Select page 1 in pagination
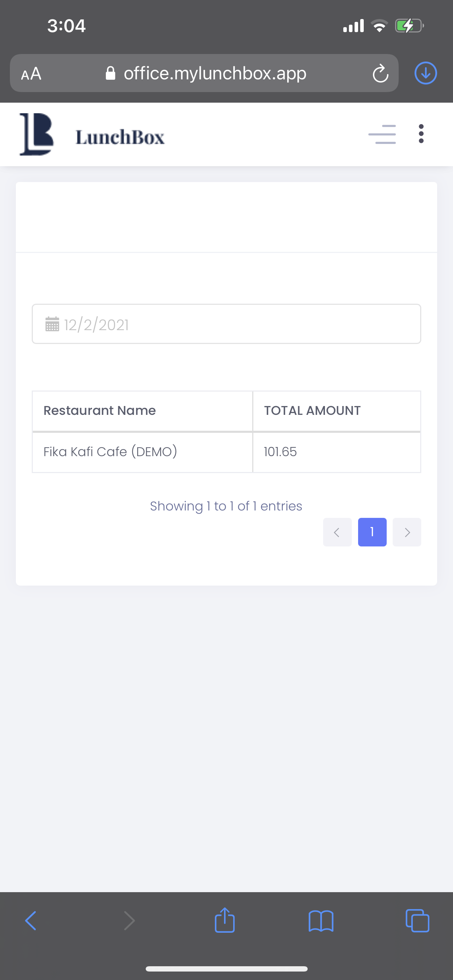The width and height of the screenshot is (453, 980). (372, 532)
